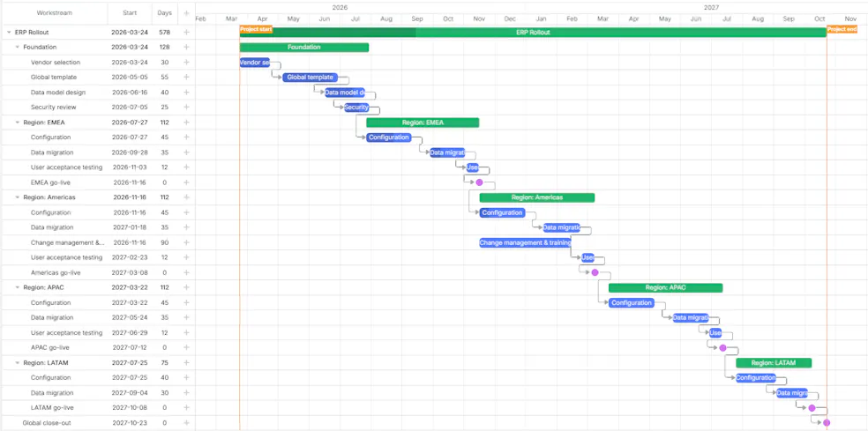
Task: Select the Vendor selection task bar
Action: pyautogui.click(x=255, y=63)
